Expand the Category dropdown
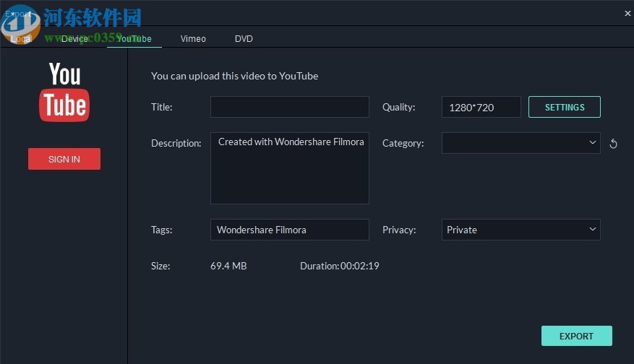 521,143
